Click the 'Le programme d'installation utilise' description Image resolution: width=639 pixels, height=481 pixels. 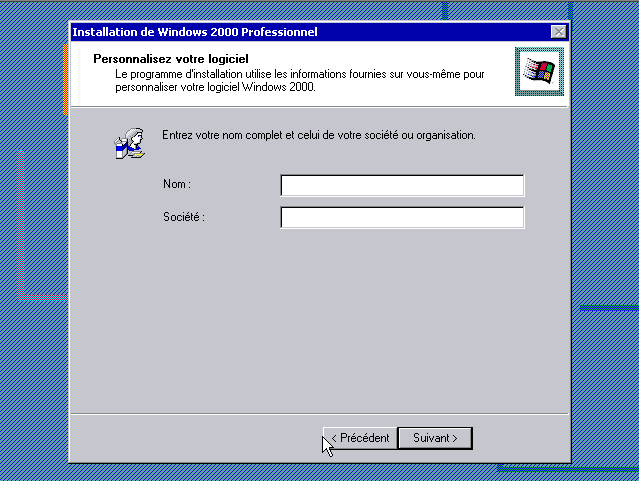point(300,80)
